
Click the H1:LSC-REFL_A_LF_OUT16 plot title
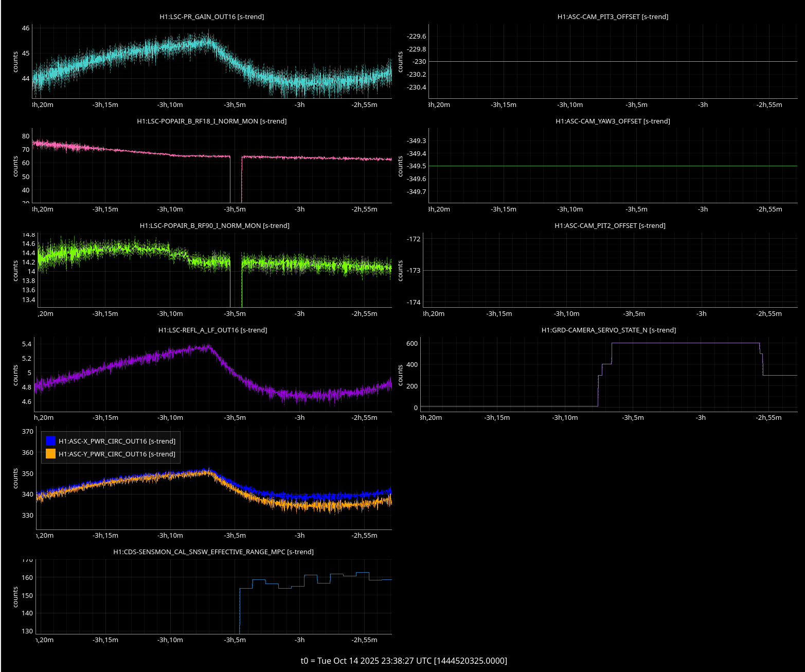click(x=212, y=330)
